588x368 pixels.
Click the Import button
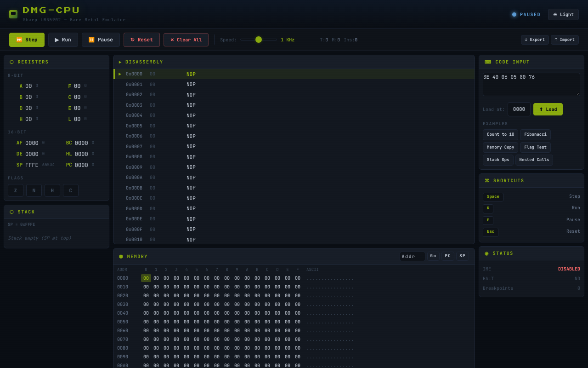(565, 40)
